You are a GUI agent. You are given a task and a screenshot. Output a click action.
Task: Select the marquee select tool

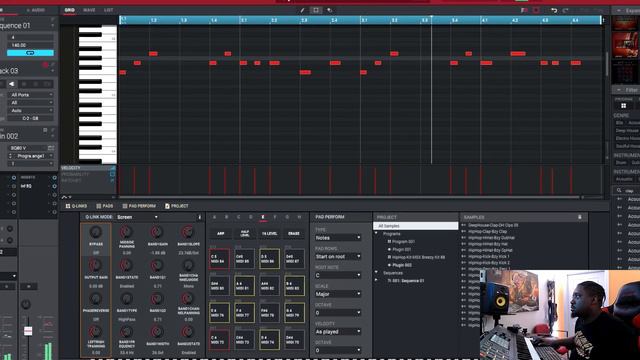[316, 10]
